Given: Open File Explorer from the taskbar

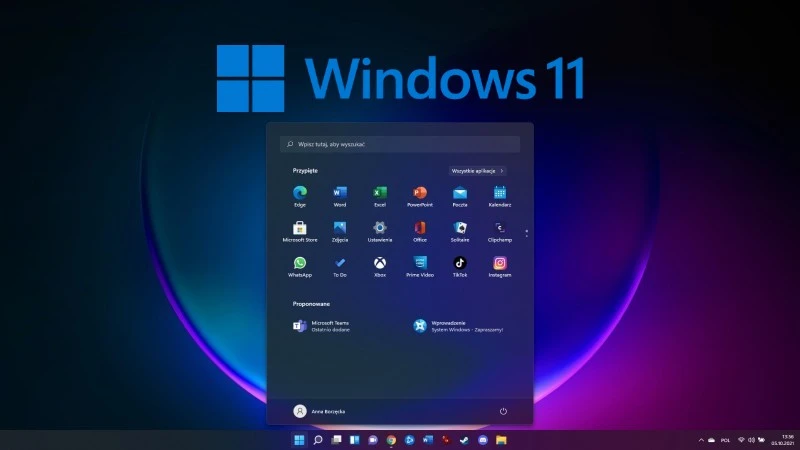Looking at the screenshot, I should 501,440.
